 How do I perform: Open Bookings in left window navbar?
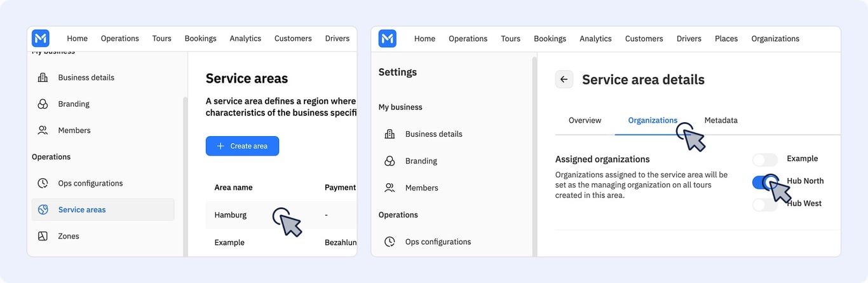(200, 38)
